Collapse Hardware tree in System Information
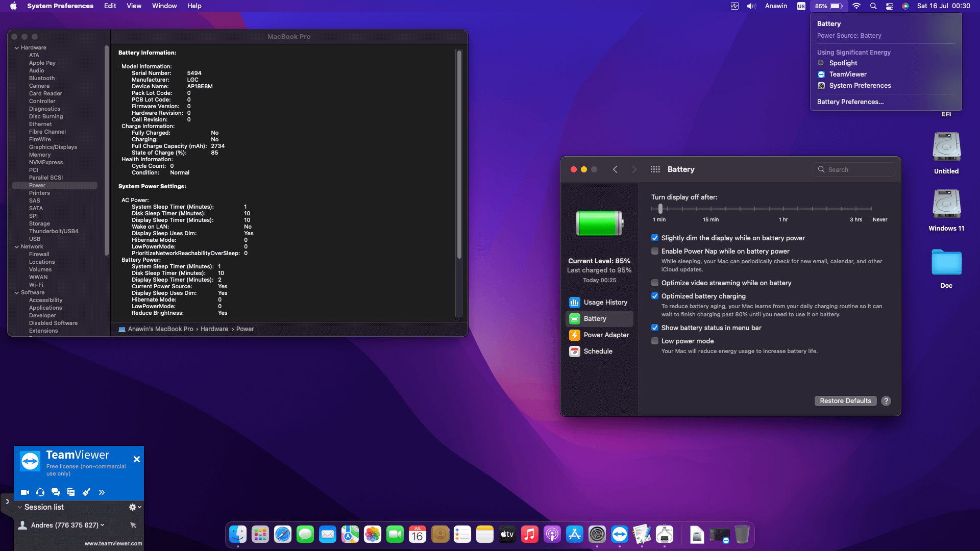980x551 pixels. point(17,48)
